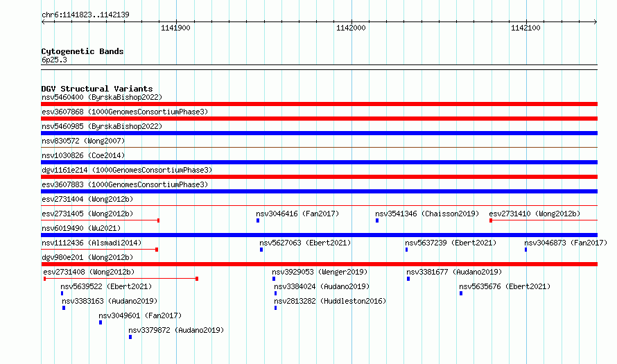This screenshot has width=617, height=364.
Task: Open the esv3607868 (1000GenomesConsortiumPhase3) variant label
Action: point(125,112)
